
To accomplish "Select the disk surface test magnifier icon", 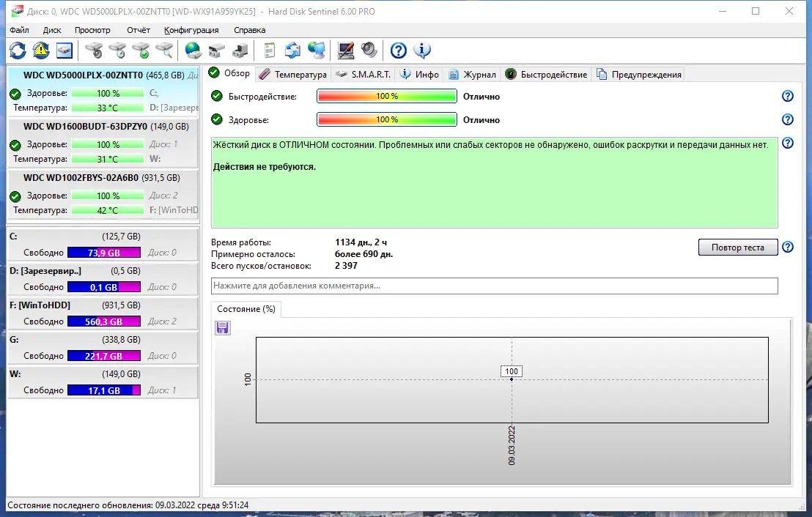I will (x=163, y=50).
